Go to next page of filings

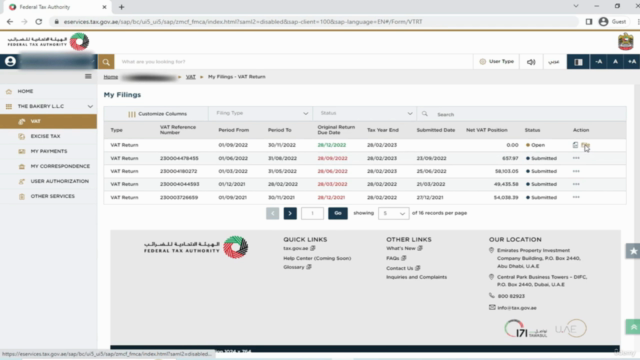290,213
